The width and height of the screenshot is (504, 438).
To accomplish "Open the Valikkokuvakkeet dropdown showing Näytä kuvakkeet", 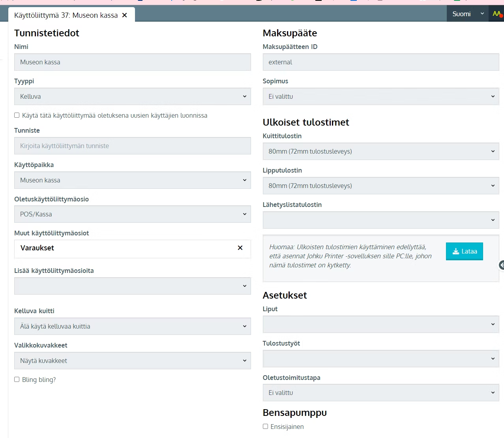I will coord(133,361).
